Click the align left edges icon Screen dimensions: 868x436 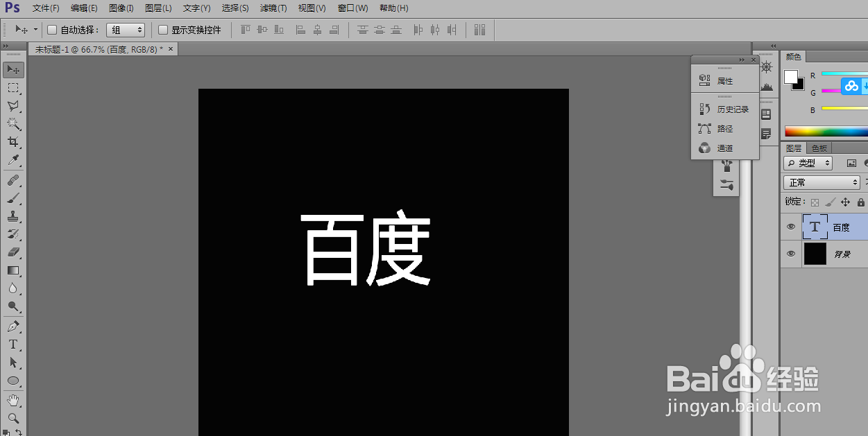tap(300, 30)
